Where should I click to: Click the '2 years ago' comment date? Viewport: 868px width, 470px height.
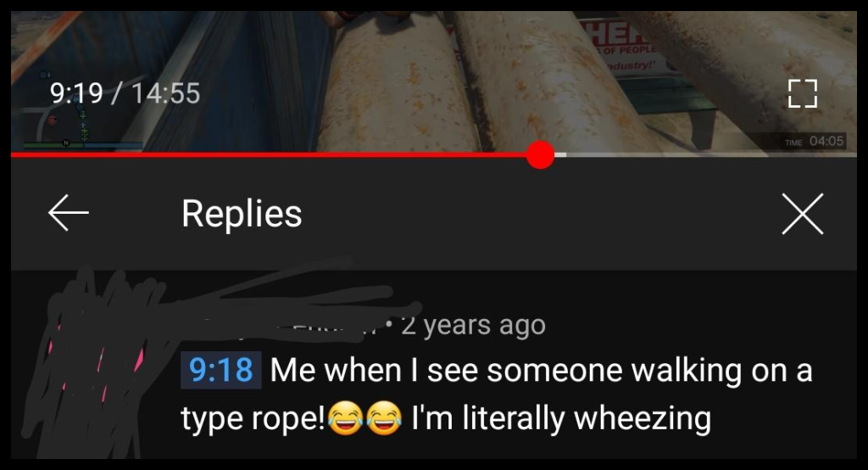coord(473,324)
